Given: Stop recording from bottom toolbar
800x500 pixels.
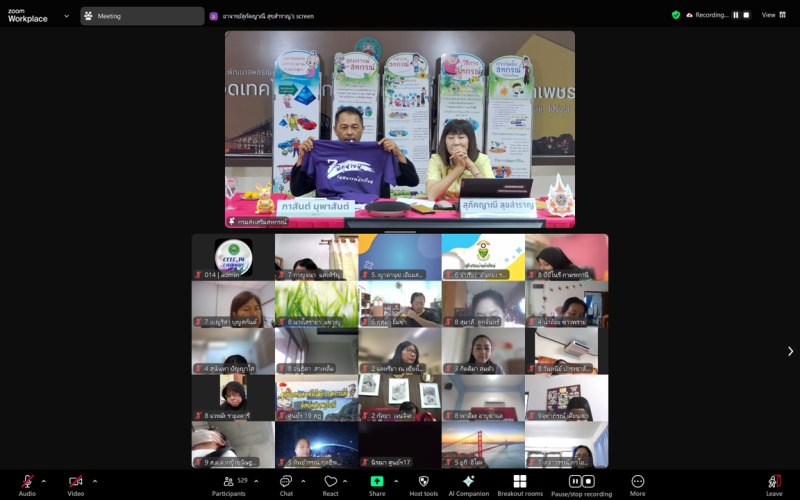Looking at the screenshot, I should pyautogui.click(x=588, y=481).
